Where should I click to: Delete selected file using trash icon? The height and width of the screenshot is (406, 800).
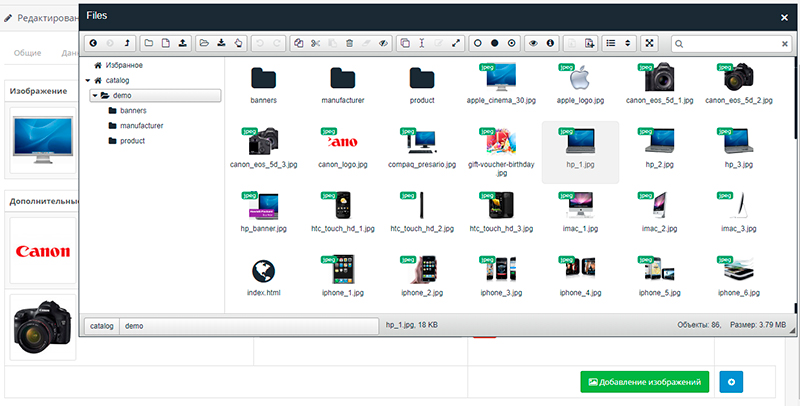[x=349, y=44]
